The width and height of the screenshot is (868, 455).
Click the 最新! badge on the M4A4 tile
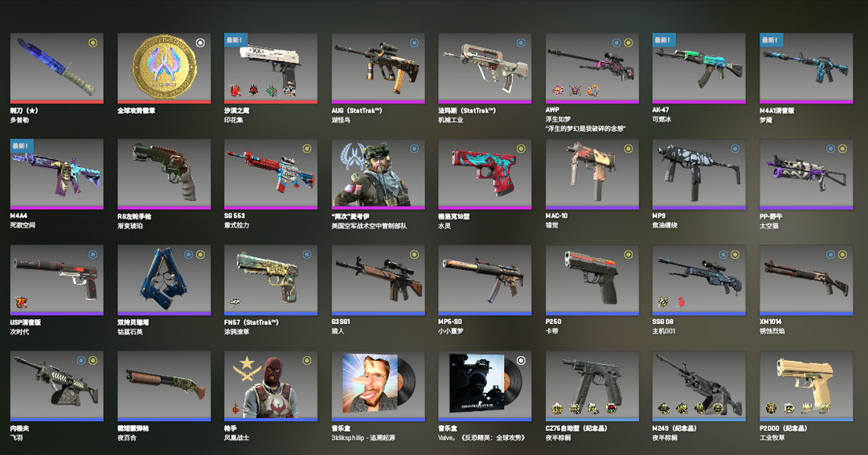pos(22,146)
